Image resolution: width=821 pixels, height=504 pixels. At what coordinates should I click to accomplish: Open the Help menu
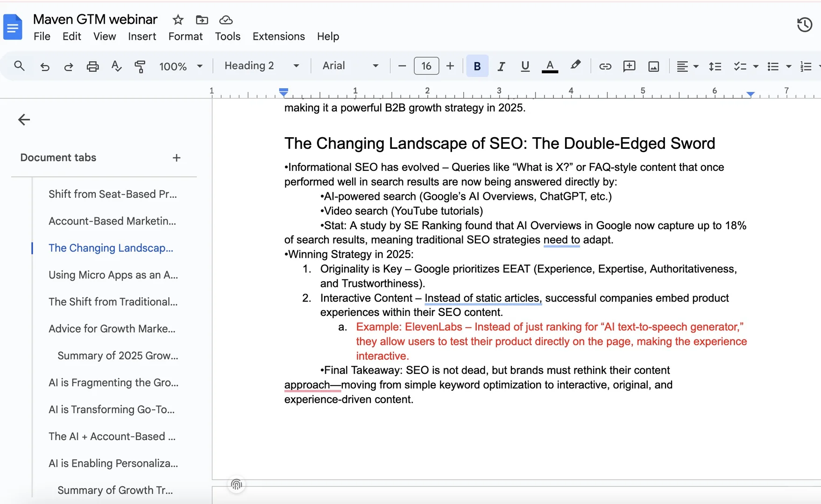point(328,36)
